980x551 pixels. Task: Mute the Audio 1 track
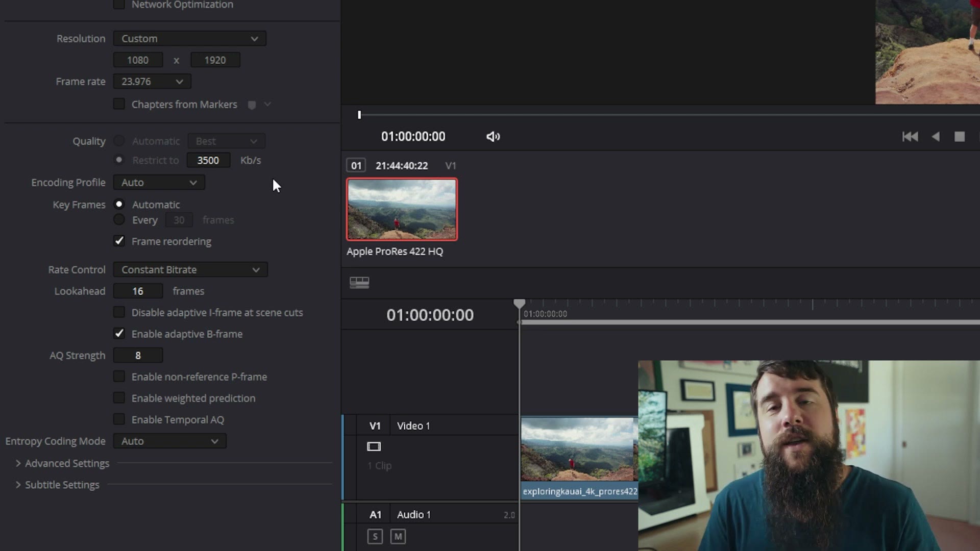coord(398,537)
